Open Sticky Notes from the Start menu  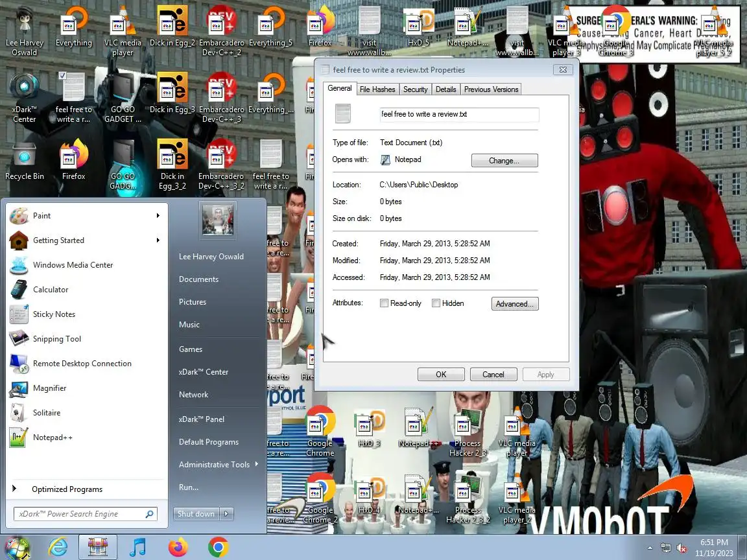[86, 314]
